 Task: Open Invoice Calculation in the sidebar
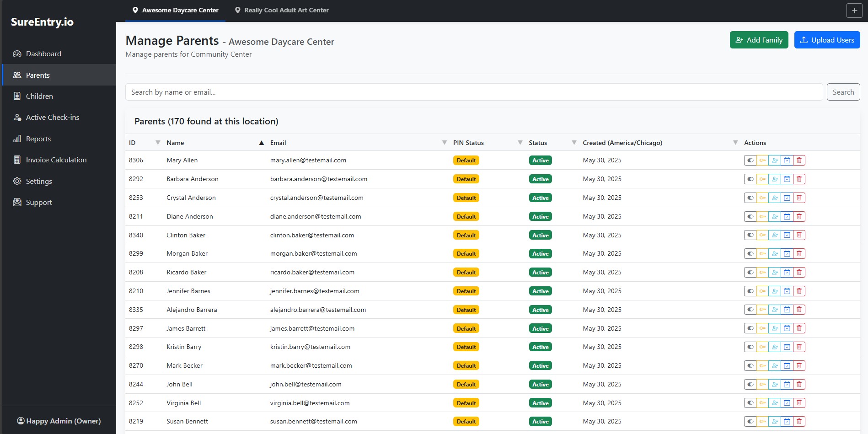point(56,160)
